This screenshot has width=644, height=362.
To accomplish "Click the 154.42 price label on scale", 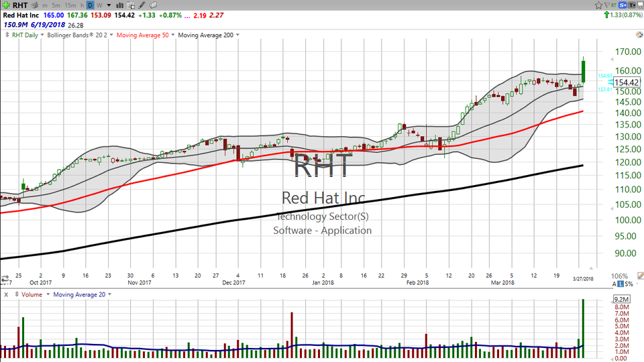I will pos(627,82).
